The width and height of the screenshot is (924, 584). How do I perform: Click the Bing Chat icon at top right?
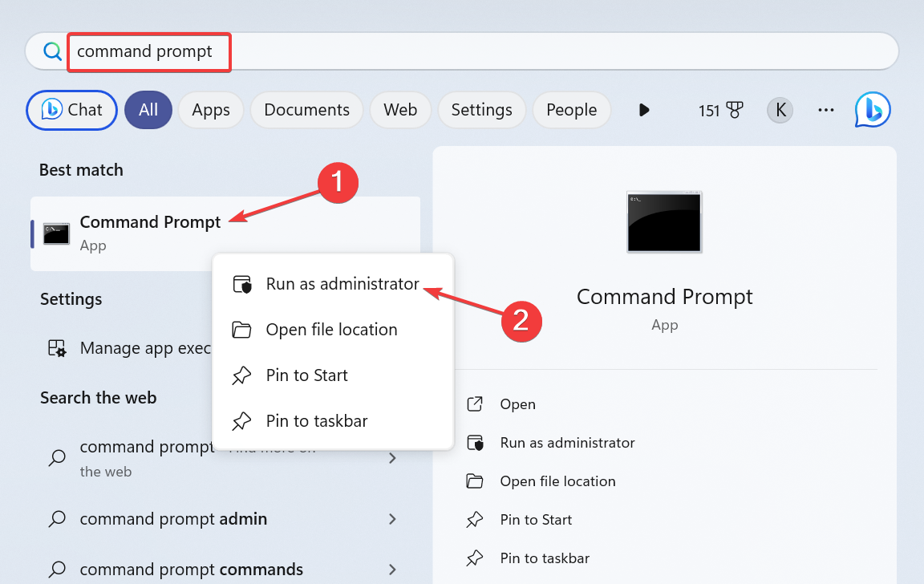[873, 110]
